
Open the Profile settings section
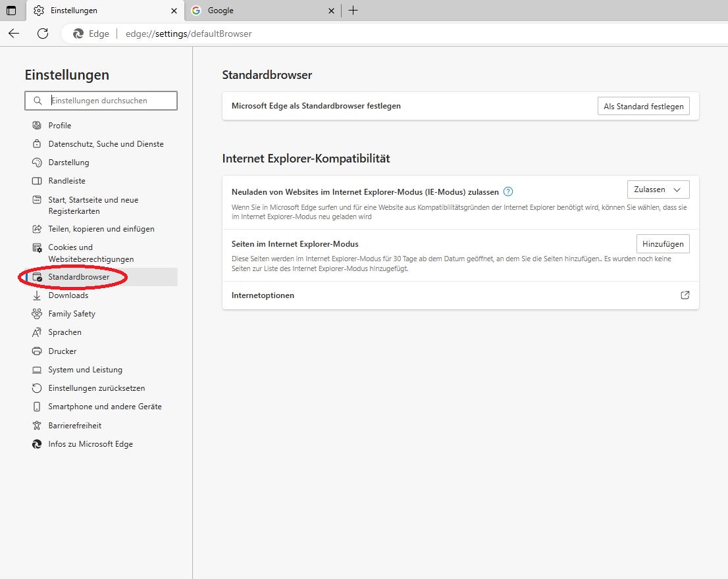59,125
